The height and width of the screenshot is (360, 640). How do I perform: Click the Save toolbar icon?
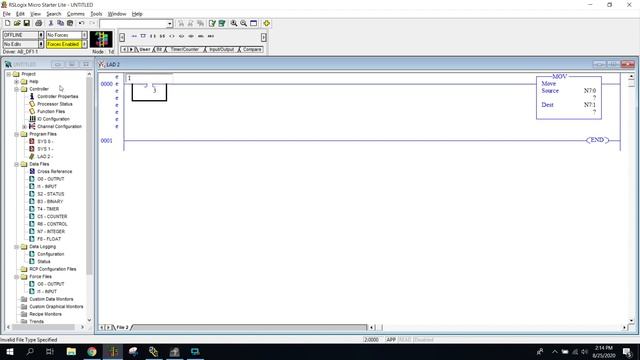(x=27, y=23)
